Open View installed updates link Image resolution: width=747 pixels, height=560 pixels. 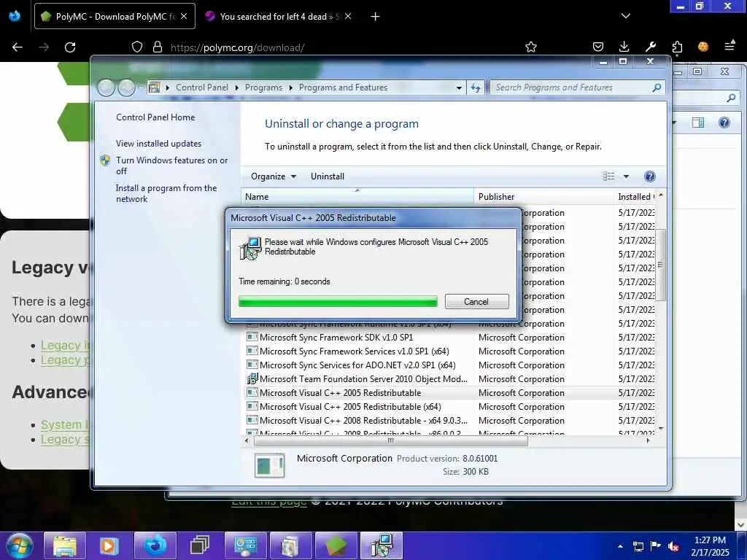158,144
